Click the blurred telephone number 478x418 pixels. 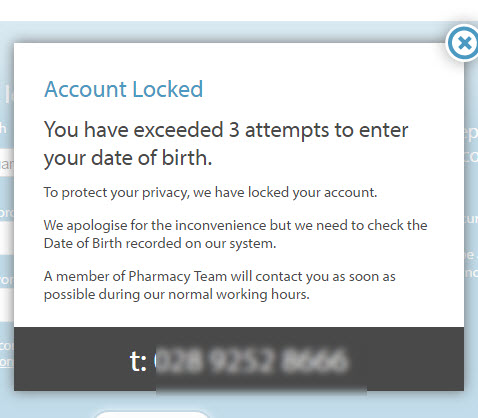pyautogui.click(x=252, y=361)
